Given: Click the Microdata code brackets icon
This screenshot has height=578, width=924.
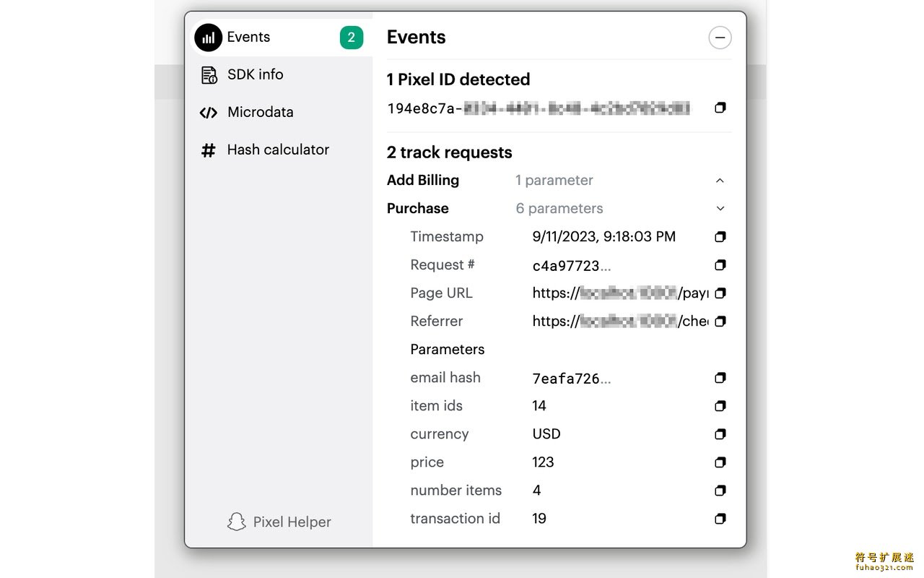Looking at the screenshot, I should click(x=209, y=113).
